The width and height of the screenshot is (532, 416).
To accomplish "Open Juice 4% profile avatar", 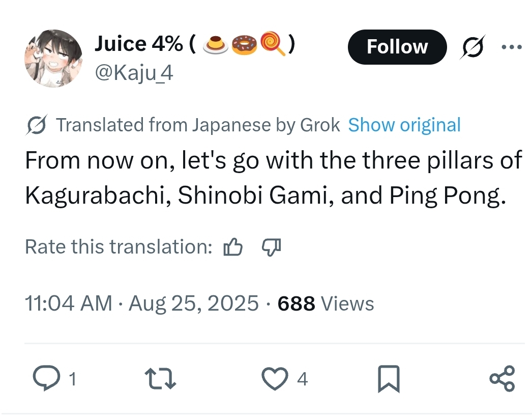I will tap(53, 58).
